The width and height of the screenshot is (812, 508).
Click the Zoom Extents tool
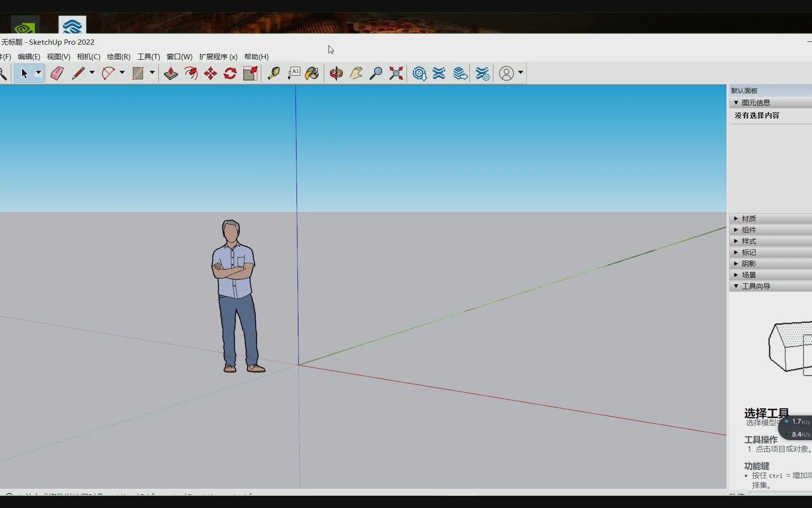396,74
